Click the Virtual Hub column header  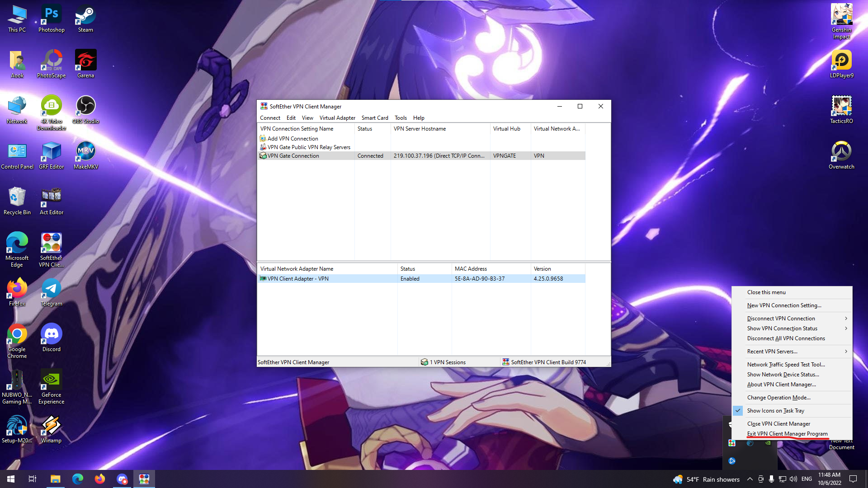coord(510,129)
